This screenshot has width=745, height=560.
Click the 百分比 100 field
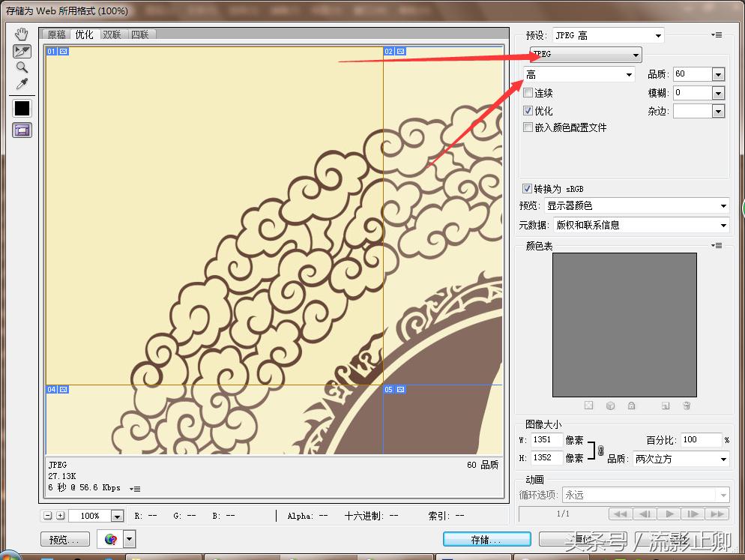(x=702, y=440)
